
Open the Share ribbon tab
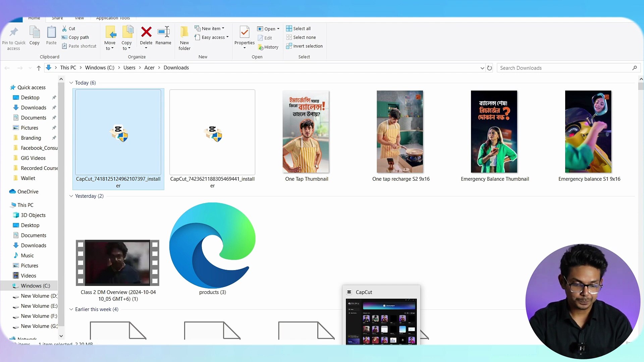pyautogui.click(x=57, y=18)
